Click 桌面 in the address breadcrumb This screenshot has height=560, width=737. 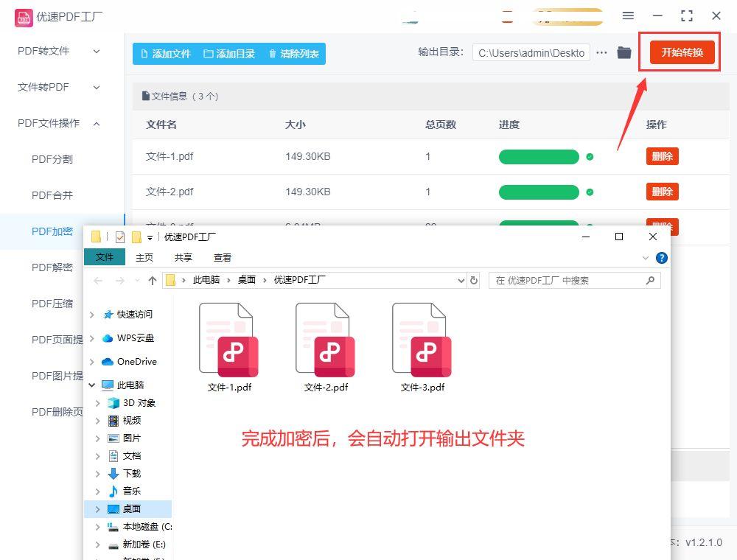point(247,280)
